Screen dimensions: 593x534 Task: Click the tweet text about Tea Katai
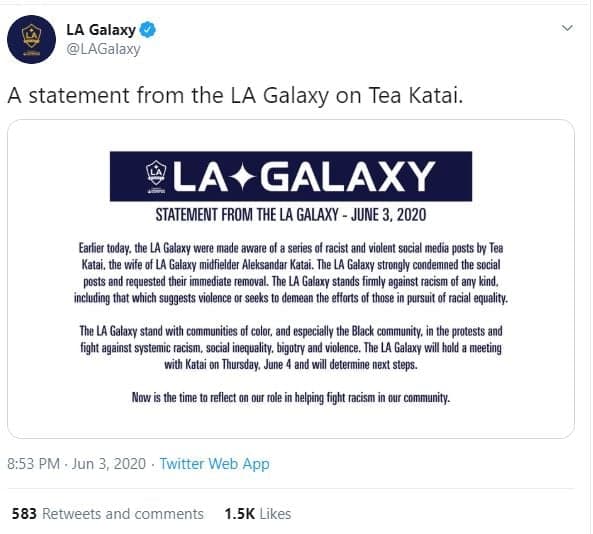point(235,95)
